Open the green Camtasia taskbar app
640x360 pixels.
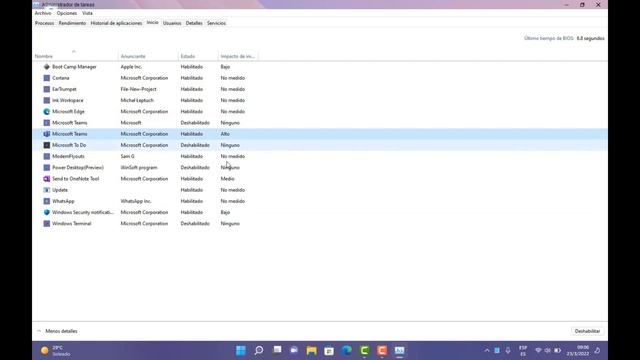(364, 351)
